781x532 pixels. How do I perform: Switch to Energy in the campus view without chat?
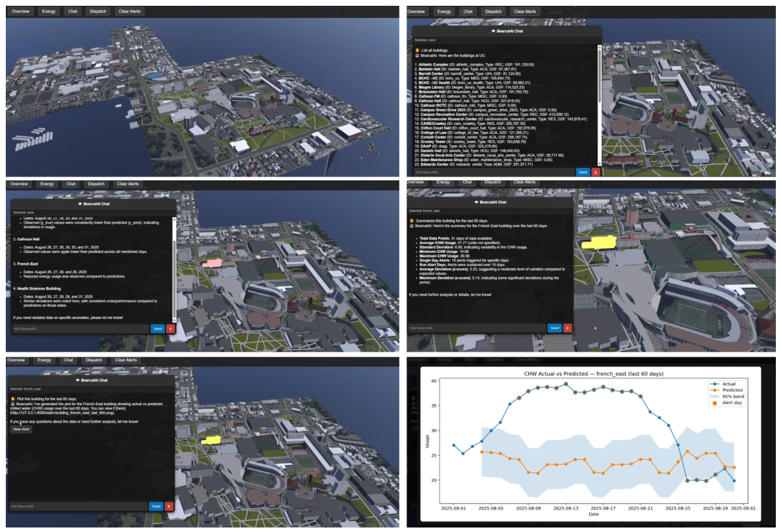pyautogui.click(x=47, y=12)
